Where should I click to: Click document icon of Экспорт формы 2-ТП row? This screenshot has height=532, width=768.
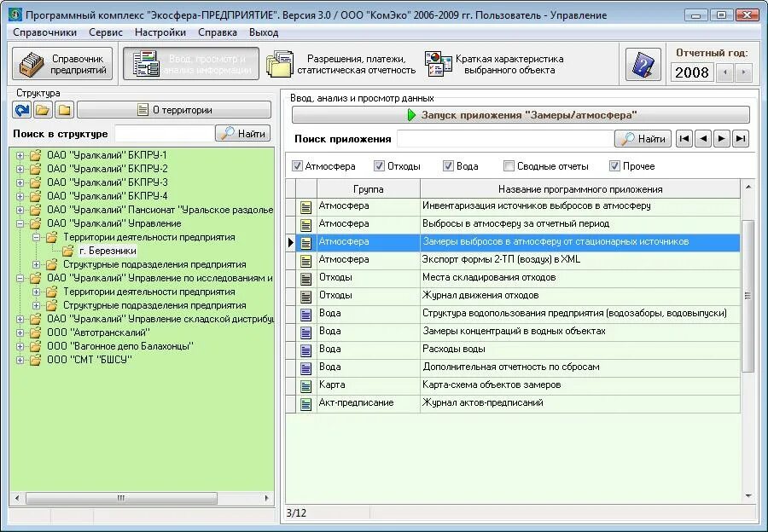pos(306,261)
